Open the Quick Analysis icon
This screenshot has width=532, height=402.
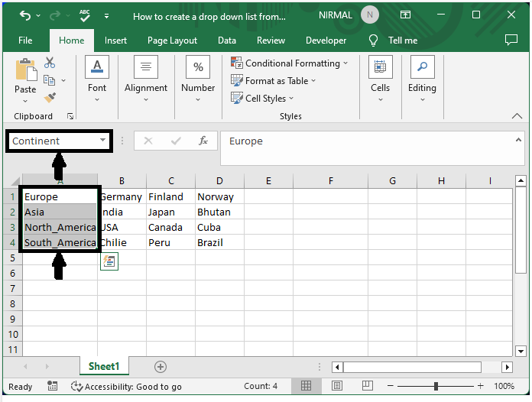coord(109,261)
